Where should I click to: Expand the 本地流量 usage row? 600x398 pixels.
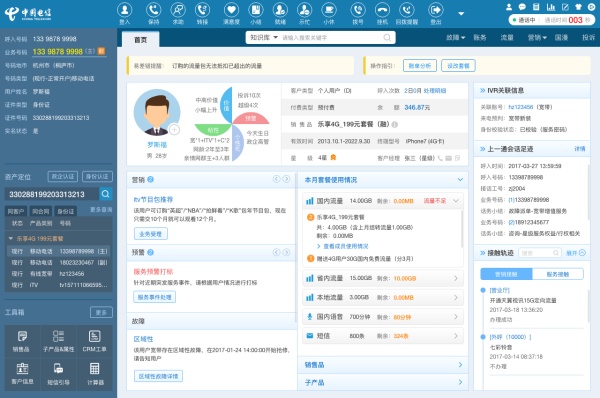[x=456, y=297]
